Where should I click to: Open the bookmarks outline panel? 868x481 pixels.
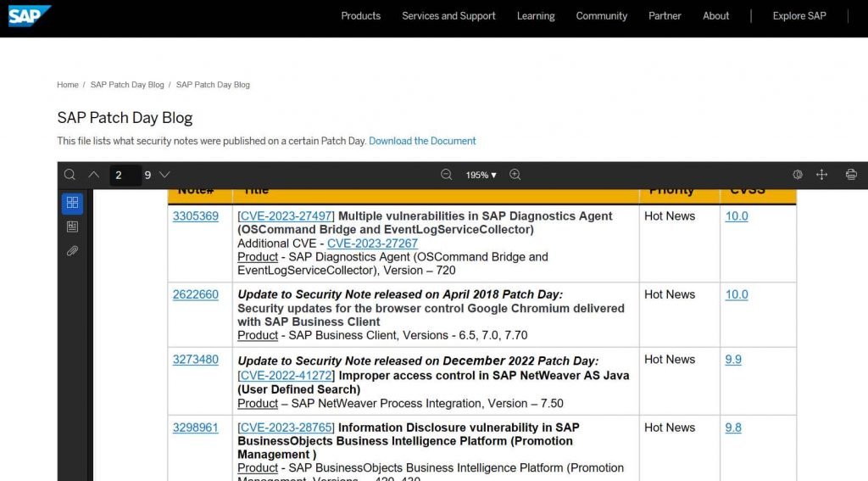[x=73, y=227]
